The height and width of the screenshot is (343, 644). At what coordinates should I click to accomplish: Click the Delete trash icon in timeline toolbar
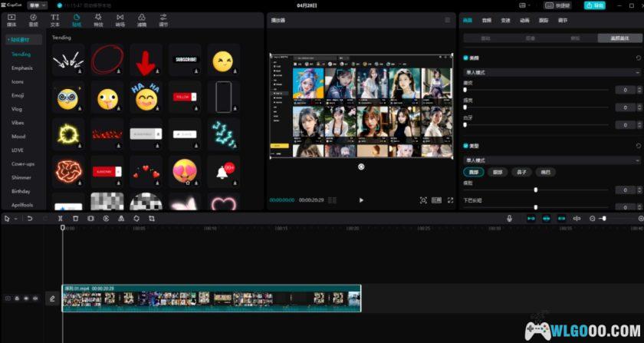click(x=76, y=219)
